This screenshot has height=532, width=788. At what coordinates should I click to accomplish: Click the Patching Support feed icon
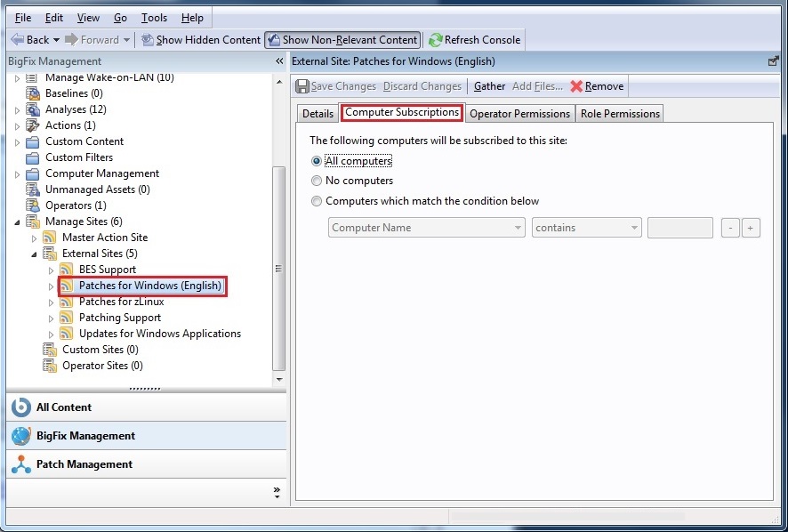pos(66,318)
